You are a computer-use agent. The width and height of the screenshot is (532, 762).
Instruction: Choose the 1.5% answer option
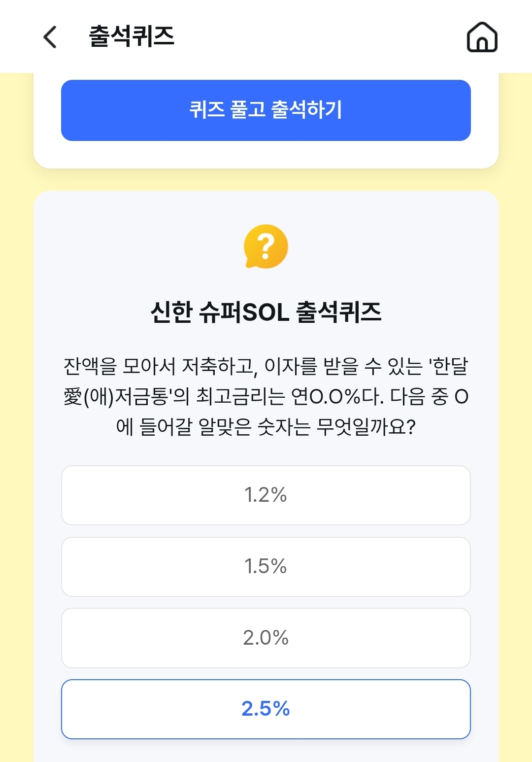[266, 567]
